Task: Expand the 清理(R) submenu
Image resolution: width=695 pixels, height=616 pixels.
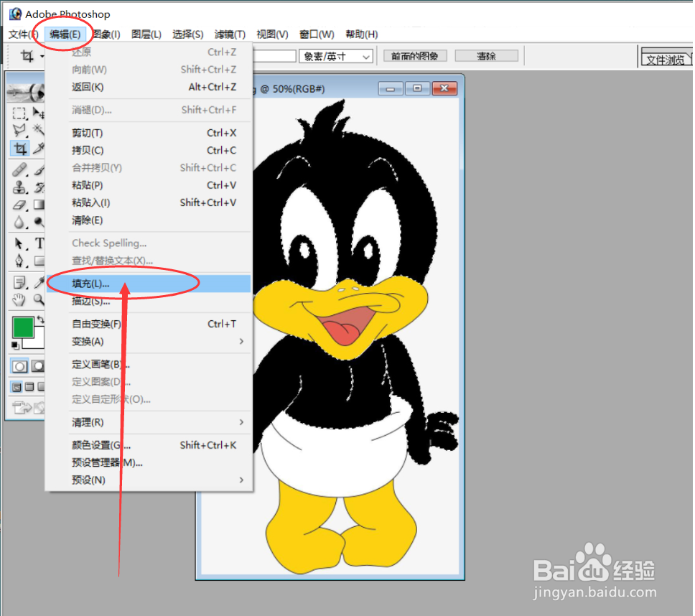Action: tap(241, 422)
